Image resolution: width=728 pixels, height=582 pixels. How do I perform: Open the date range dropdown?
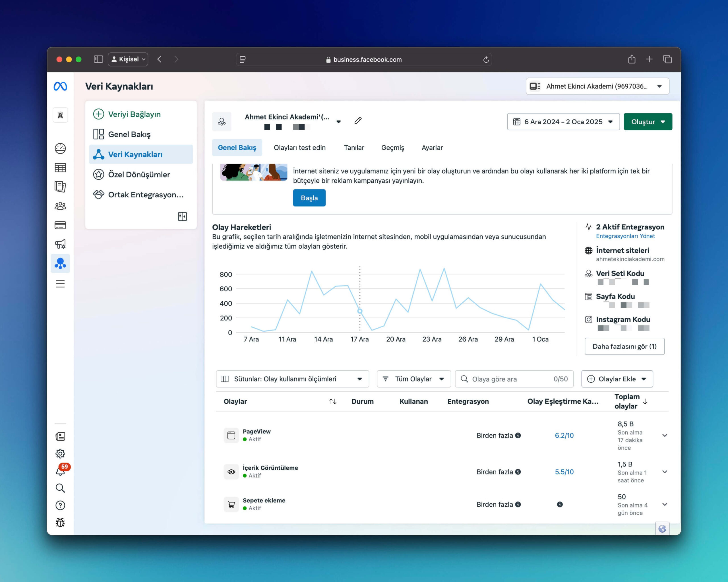coord(563,121)
